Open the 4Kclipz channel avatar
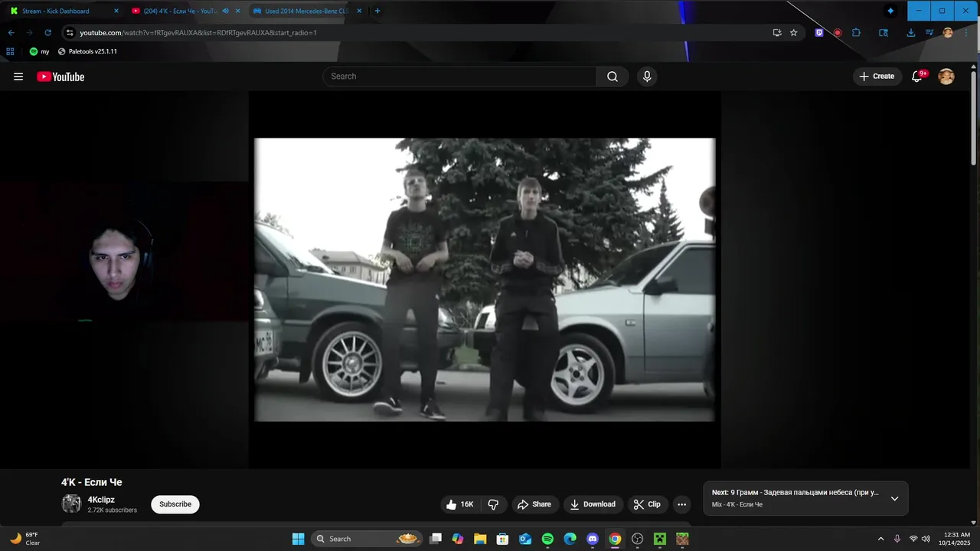 (x=71, y=504)
